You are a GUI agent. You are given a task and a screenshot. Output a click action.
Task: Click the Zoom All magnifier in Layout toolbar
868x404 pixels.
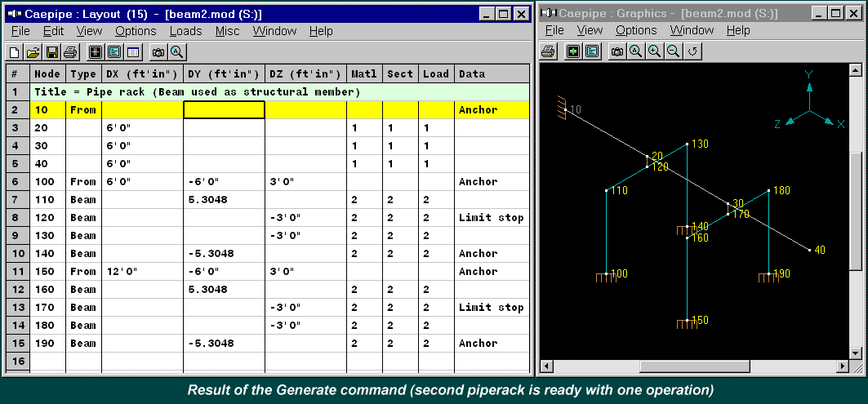[x=177, y=52]
